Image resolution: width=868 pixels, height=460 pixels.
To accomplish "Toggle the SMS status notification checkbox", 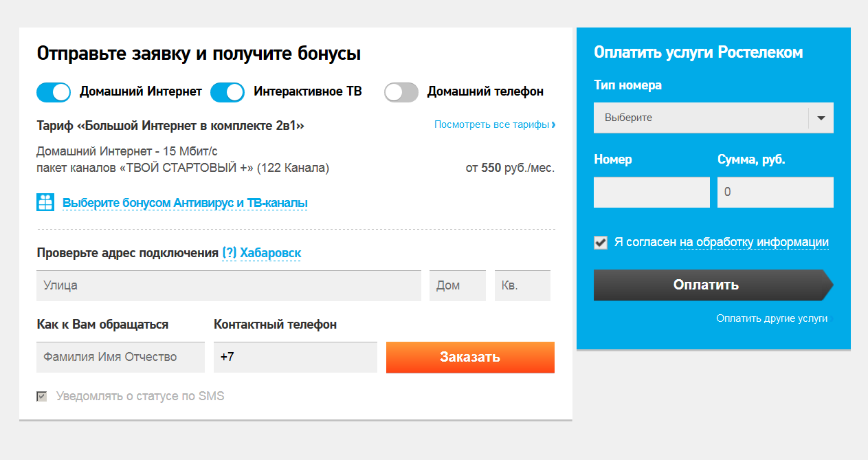I will (x=42, y=397).
